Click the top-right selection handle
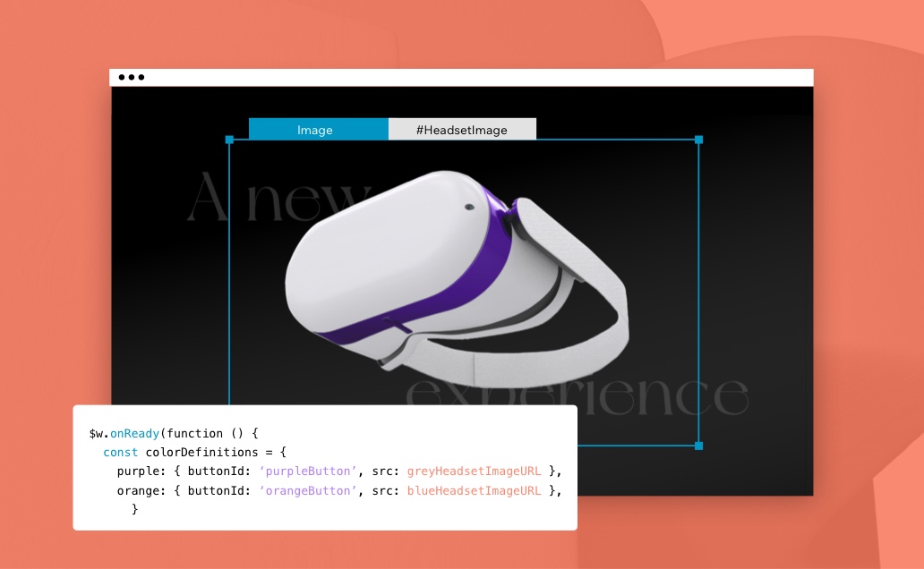This screenshot has width=924, height=569. pos(699,140)
